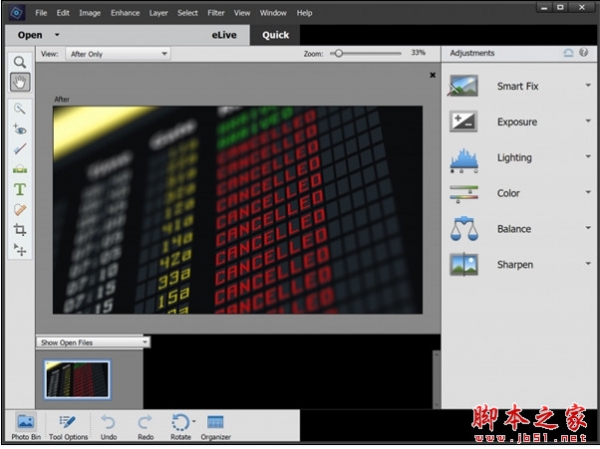
Task: Open help from the Adjustments question mark
Action: pyautogui.click(x=583, y=52)
